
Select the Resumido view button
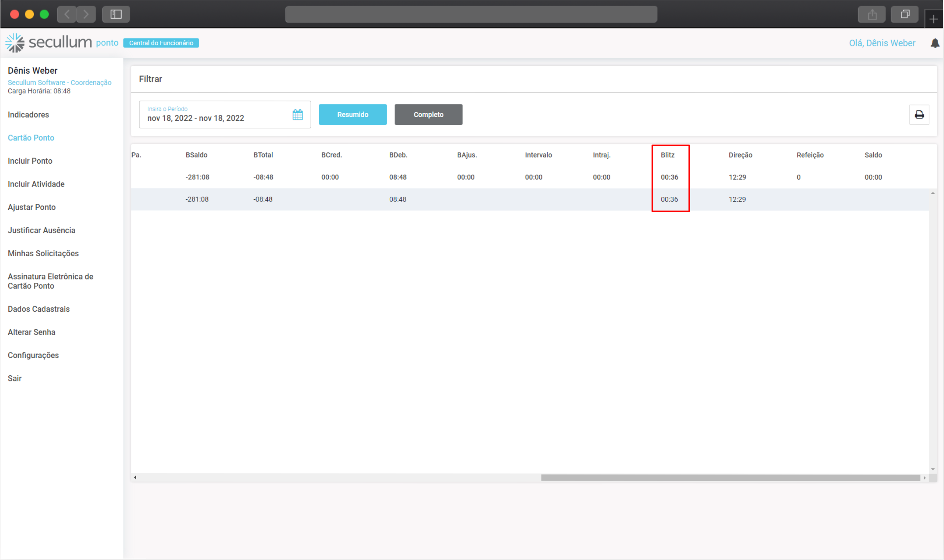(353, 115)
